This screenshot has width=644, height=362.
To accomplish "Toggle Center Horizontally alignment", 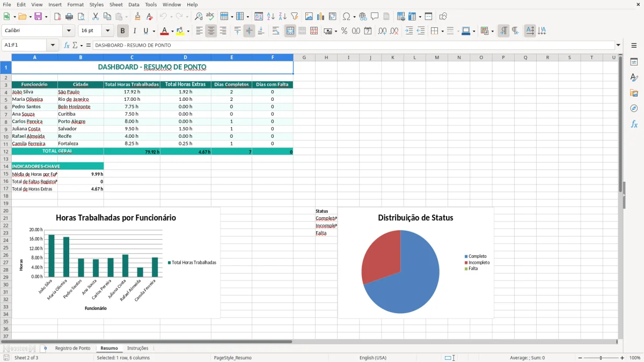I will click(x=211, y=31).
